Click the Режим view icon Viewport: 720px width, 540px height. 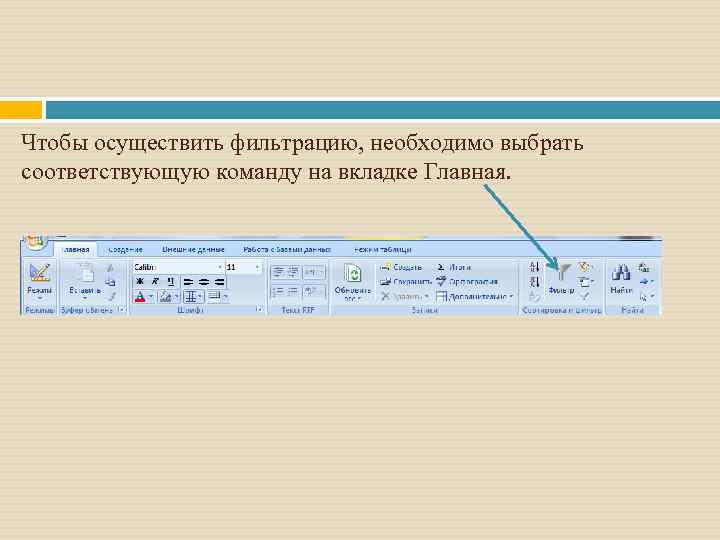39,272
